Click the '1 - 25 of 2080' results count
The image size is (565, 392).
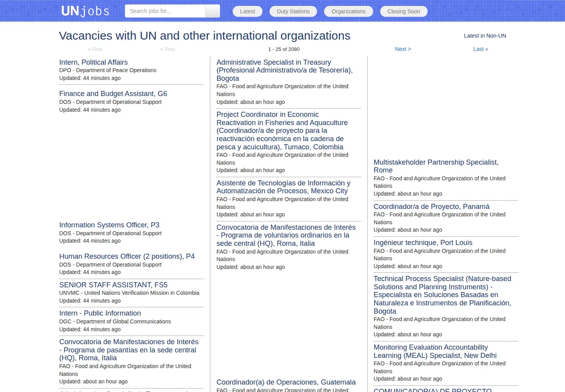coord(284,49)
